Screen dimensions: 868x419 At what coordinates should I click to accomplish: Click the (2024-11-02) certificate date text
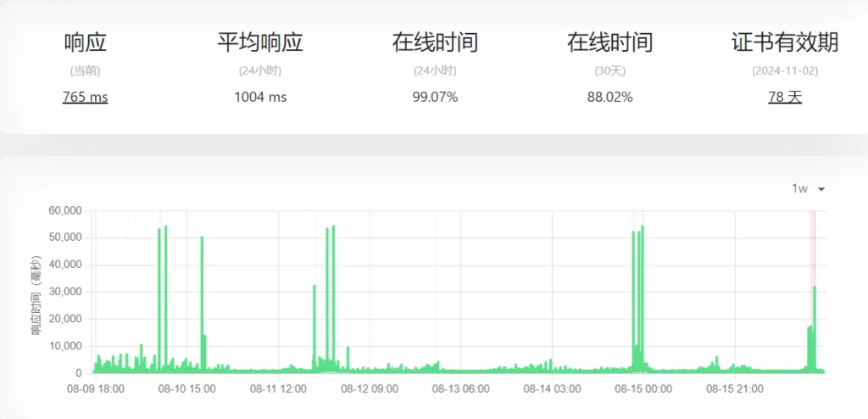[x=784, y=70]
